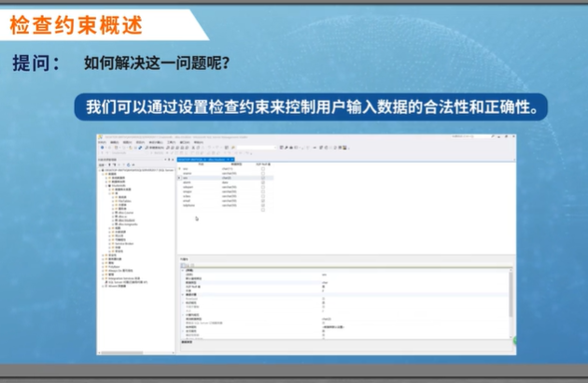Click the New Query toolbar button
Image resolution: width=588 pixels, height=383 pixels.
(x=155, y=148)
